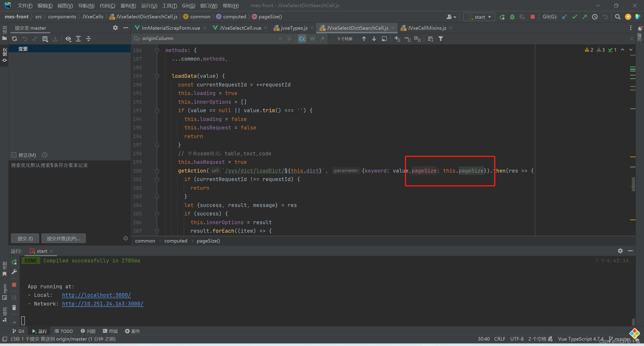
Task: Click the 提交 (I) commit button
Action: point(25,238)
